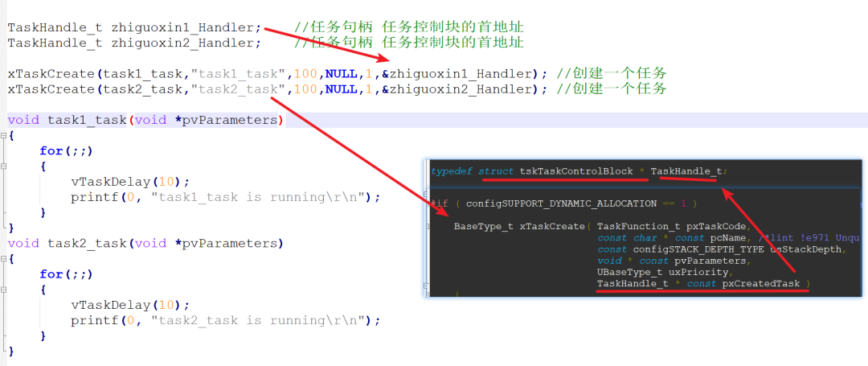Select the comment after zhiguoxin2_Handler declaration

coord(408,43)
